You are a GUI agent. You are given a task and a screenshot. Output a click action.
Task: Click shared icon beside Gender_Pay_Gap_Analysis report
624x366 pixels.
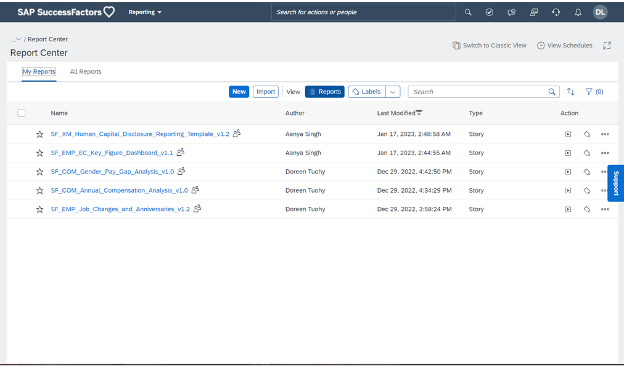(181, 171)
